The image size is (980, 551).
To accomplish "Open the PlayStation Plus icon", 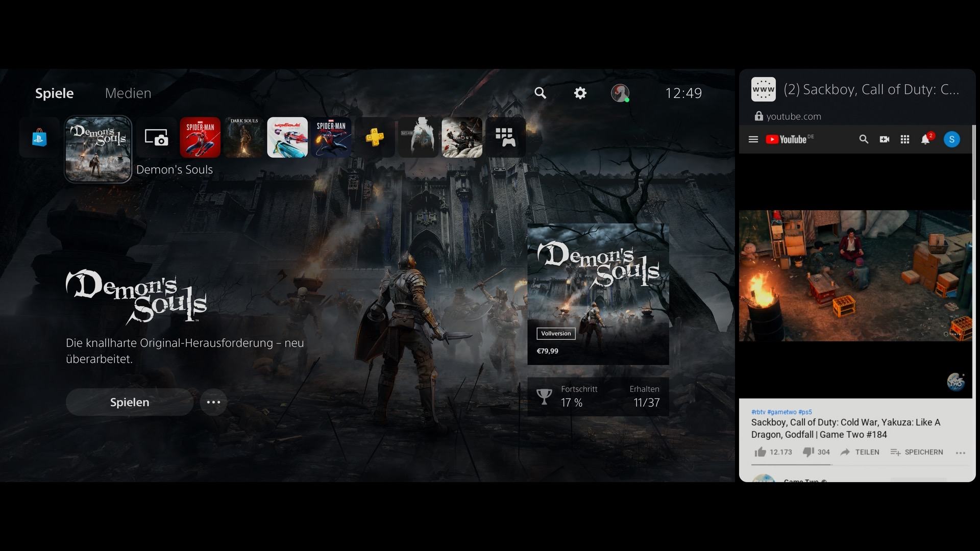I will click(x=375, y=137).
